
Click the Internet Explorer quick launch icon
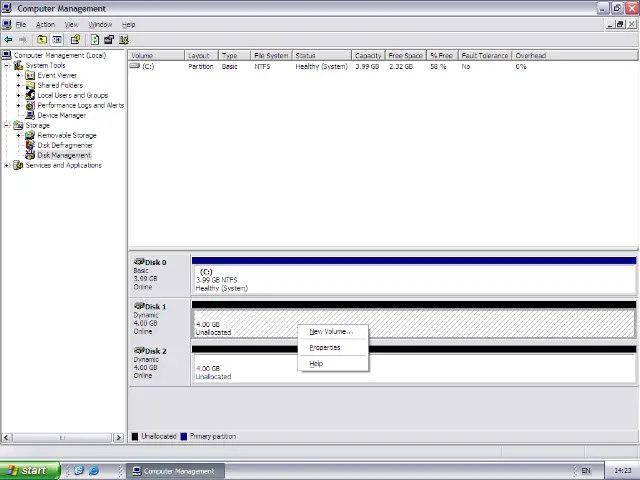[x=94, y=471]
